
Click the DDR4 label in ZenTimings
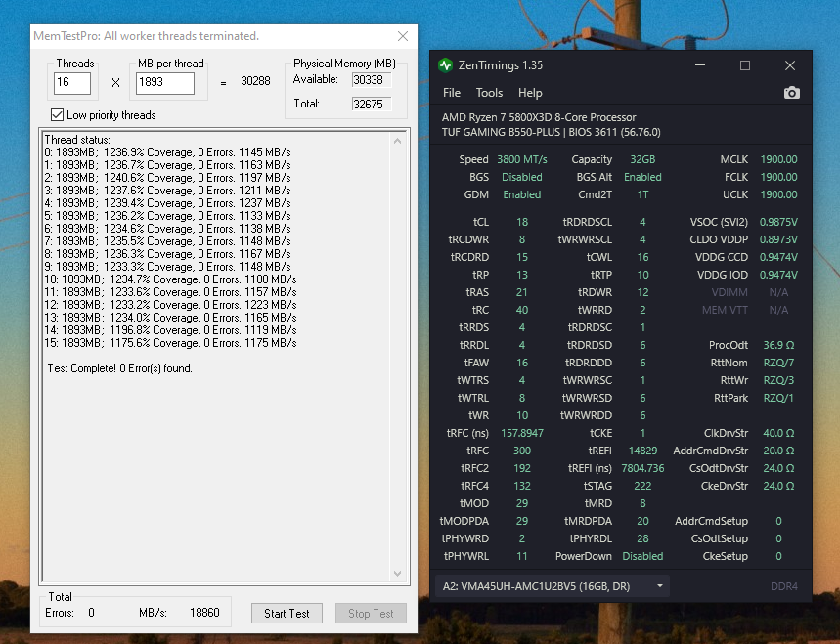coord(784,586)
